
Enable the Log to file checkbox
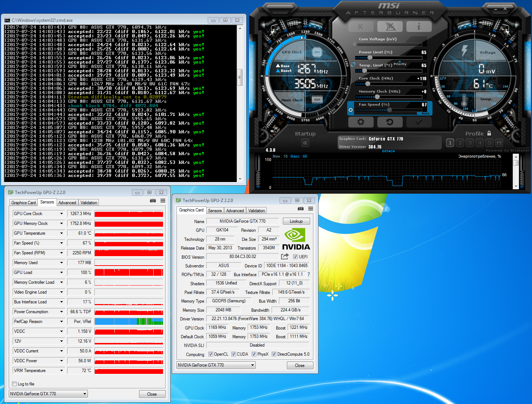[15, 384]
